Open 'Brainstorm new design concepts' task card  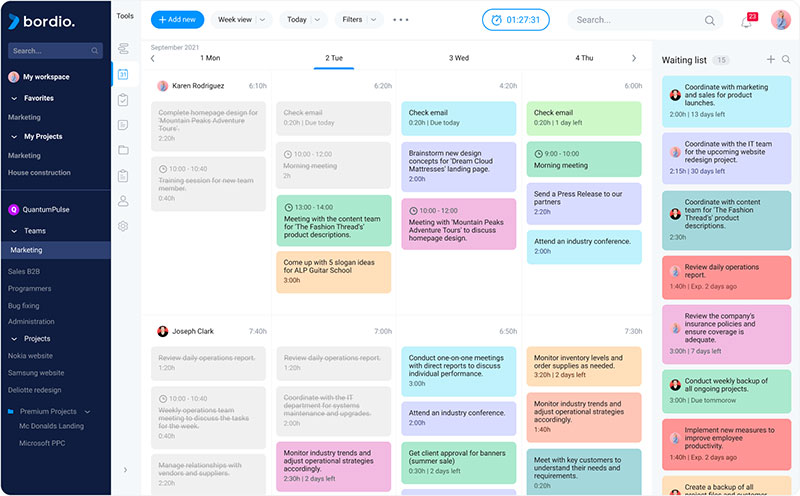(x=459, y=167)
